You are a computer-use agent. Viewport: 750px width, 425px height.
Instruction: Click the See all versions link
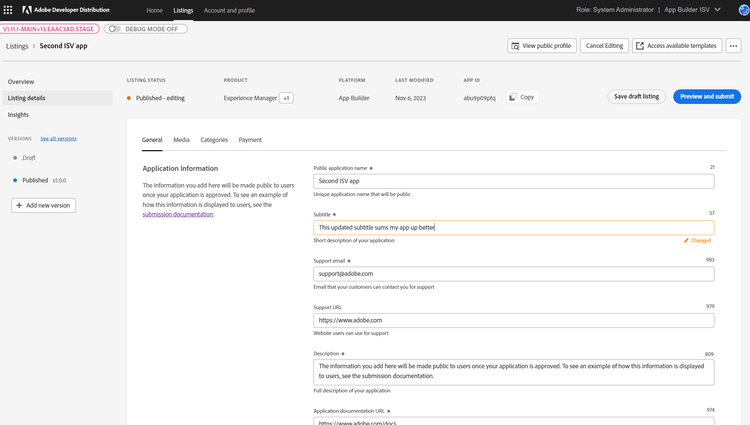pyautogui.click(x=58, y=139)
